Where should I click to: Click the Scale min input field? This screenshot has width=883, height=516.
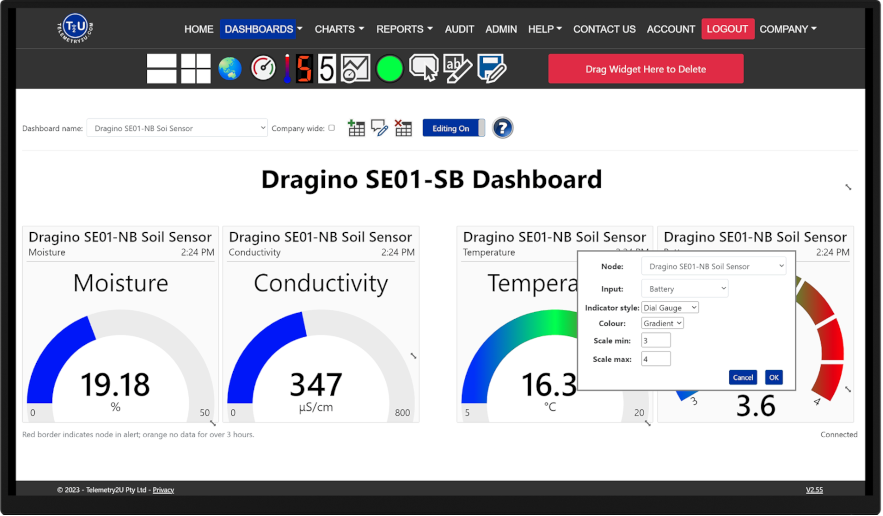pyautogui.click(x=655, y=340)
